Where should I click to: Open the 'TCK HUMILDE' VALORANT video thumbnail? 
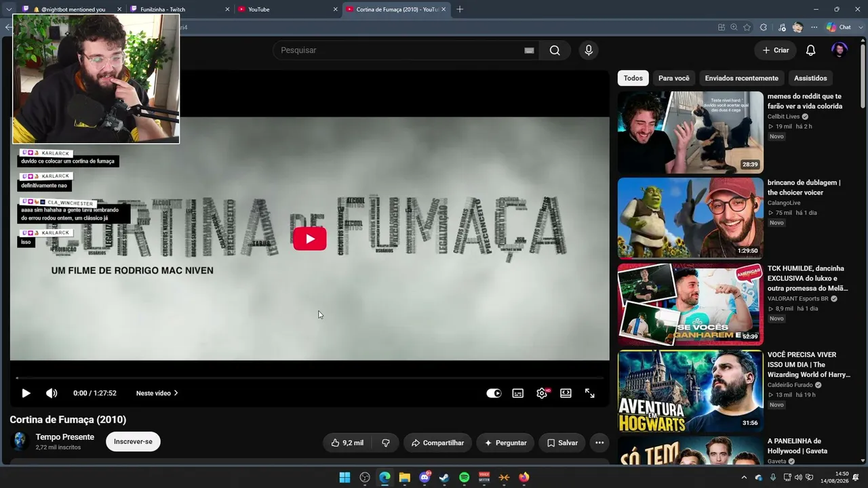[690, 304]
